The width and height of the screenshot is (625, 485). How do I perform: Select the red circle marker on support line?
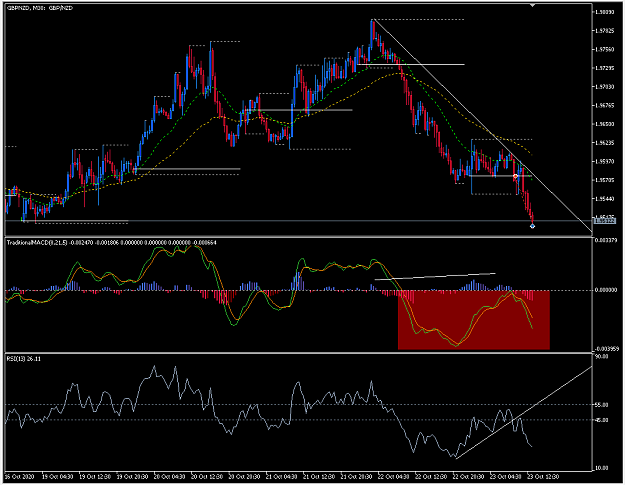(x=515, y=176)
